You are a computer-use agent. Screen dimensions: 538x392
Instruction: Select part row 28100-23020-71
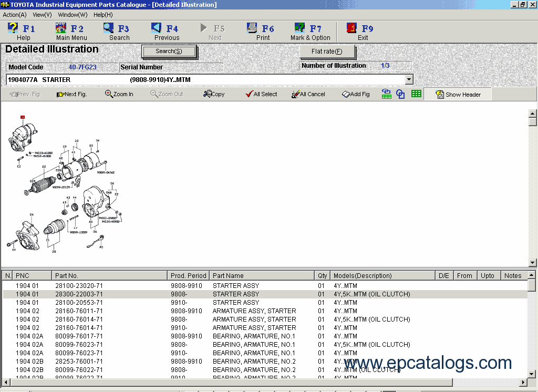click(x=265, y=285)
